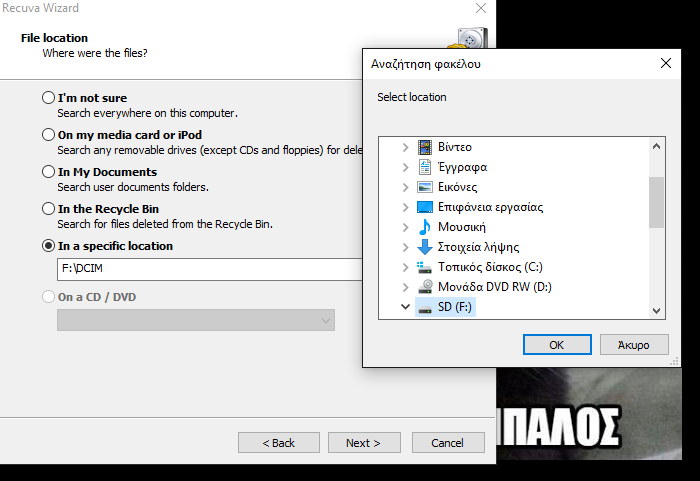Screen dimensions: 700x481
Task: Go to previous step with Back
Action: (x=279, y=443)
